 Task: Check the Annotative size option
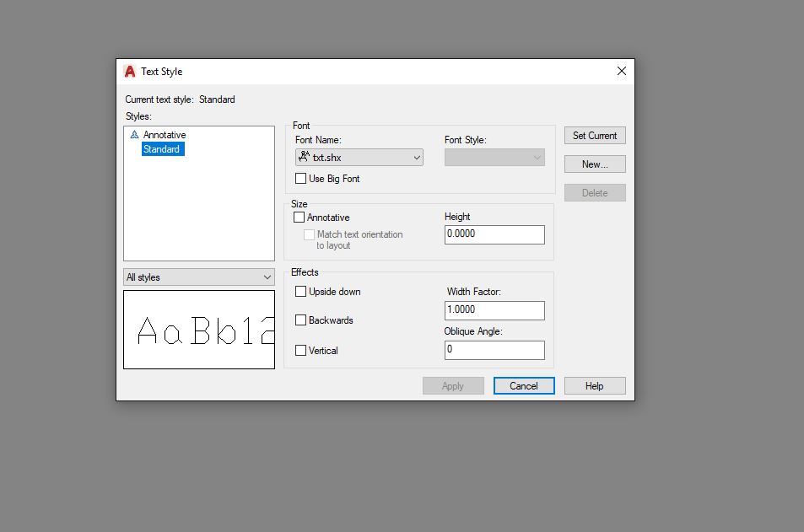[x=299, y=218]
